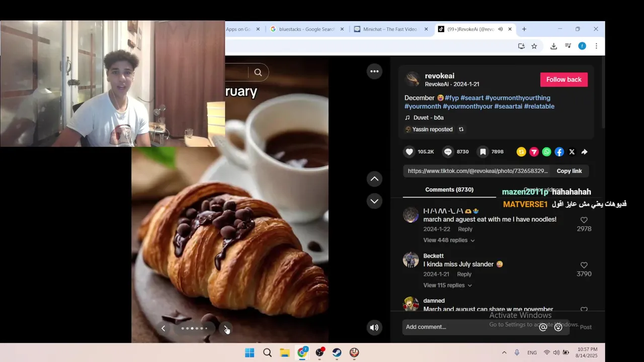This screenshot has width=644, height=362.
Task: Select the Comments (8730) tab
Action: [449, 190]
